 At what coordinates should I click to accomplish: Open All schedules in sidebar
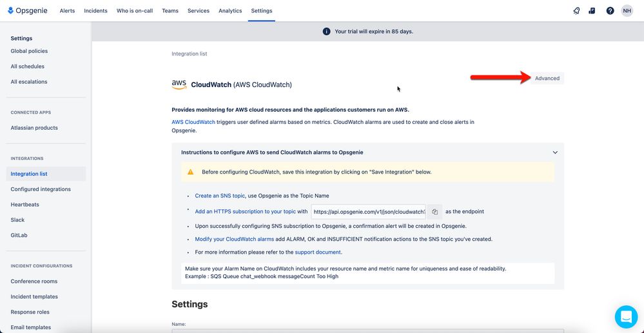[x=28, y=66]
